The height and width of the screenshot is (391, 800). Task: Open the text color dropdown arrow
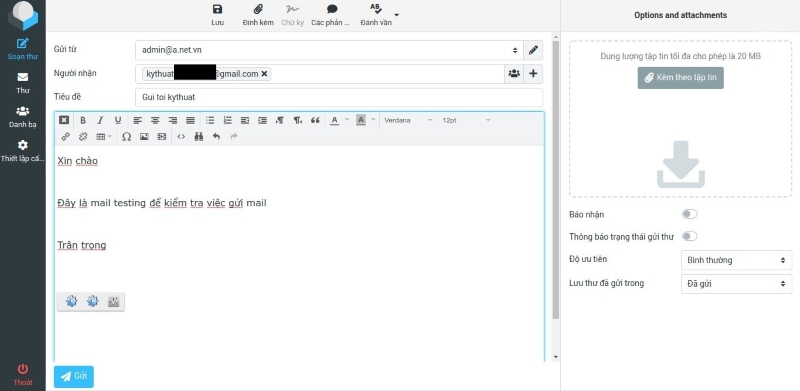pos(347,120)
